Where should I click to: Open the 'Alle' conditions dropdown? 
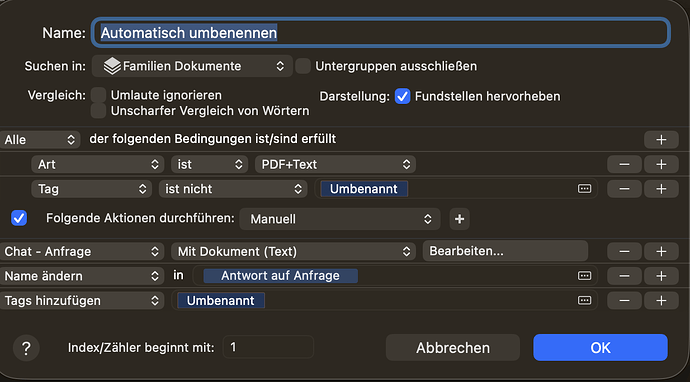[40, 140]
